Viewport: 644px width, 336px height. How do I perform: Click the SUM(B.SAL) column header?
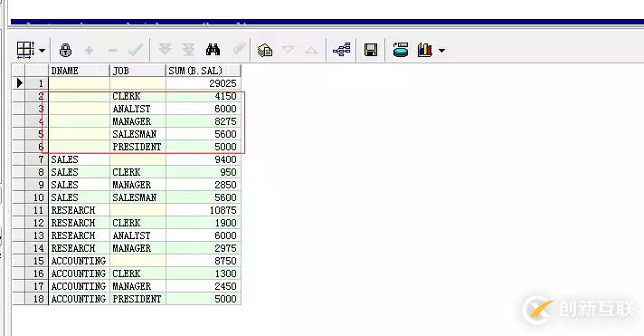click(204, 71)
